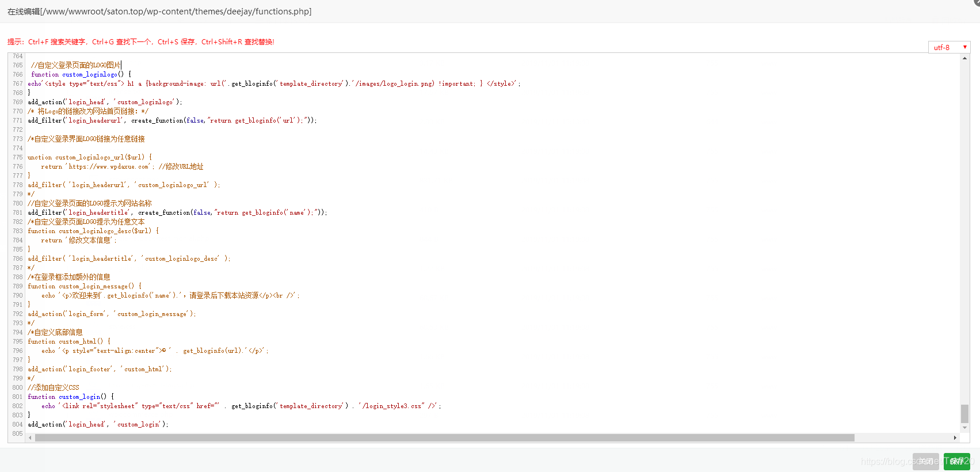The image size is (980, 472).
Task: Click line number 775 in gutter
Action: click(x=17, y=157)
